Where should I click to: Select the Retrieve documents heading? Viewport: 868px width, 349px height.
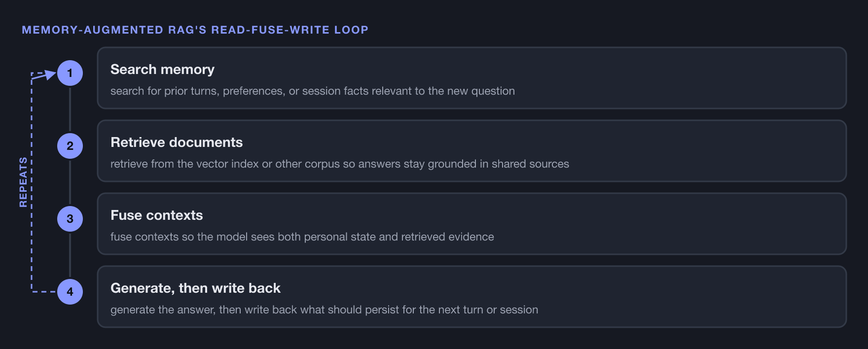point(176,142)
